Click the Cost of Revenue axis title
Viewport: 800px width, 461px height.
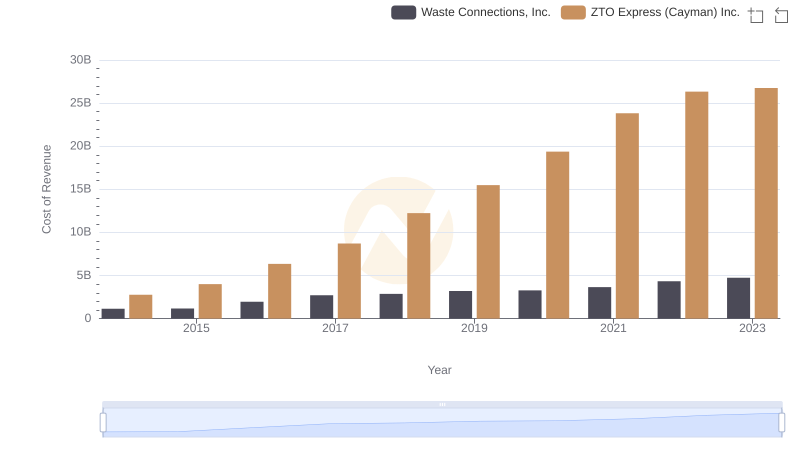click(46, 189)
